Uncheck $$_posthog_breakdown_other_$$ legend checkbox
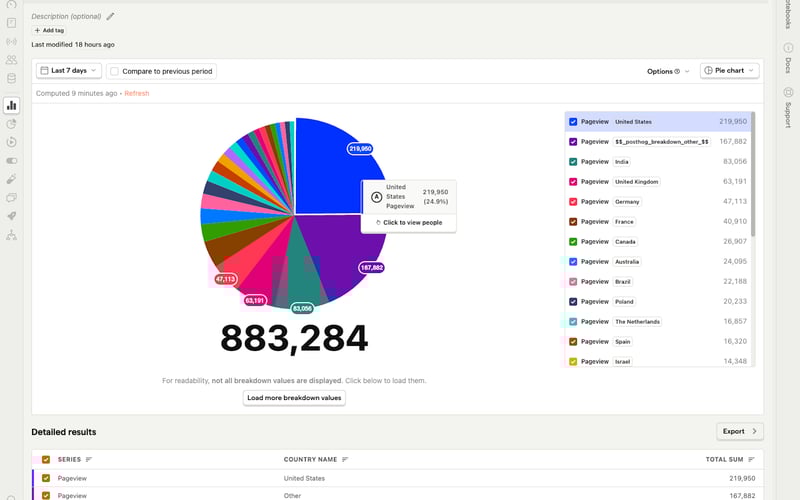800x500 pixels. [x=573, y=142]
